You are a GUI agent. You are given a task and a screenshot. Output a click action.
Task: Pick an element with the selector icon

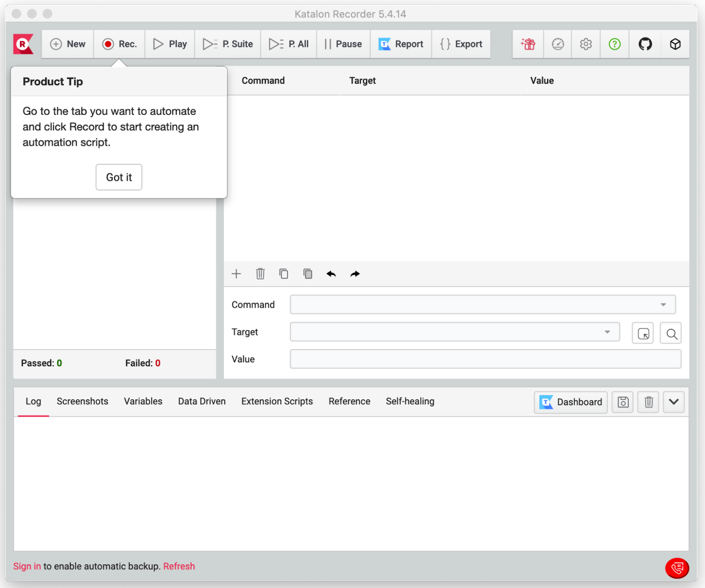coord(642,333)
